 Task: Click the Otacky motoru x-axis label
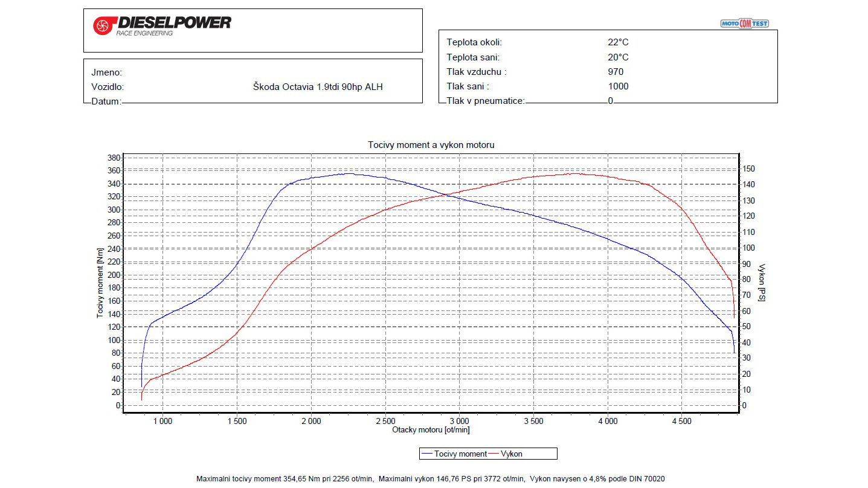[431, 430]
